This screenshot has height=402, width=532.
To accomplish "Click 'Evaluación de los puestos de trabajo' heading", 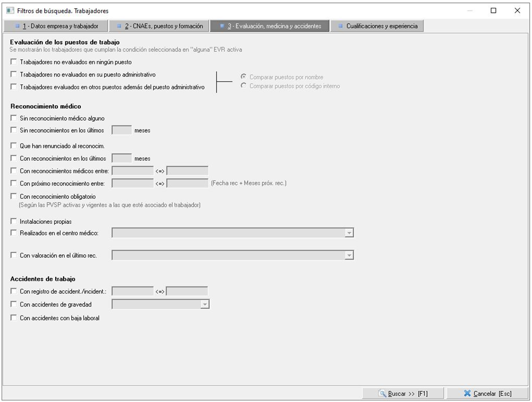I will click(x=65, y=42).
